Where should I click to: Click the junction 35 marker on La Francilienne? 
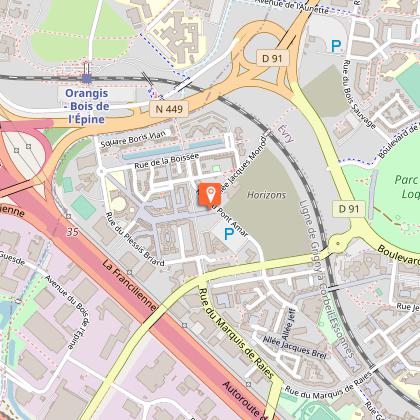pos(73,232)
